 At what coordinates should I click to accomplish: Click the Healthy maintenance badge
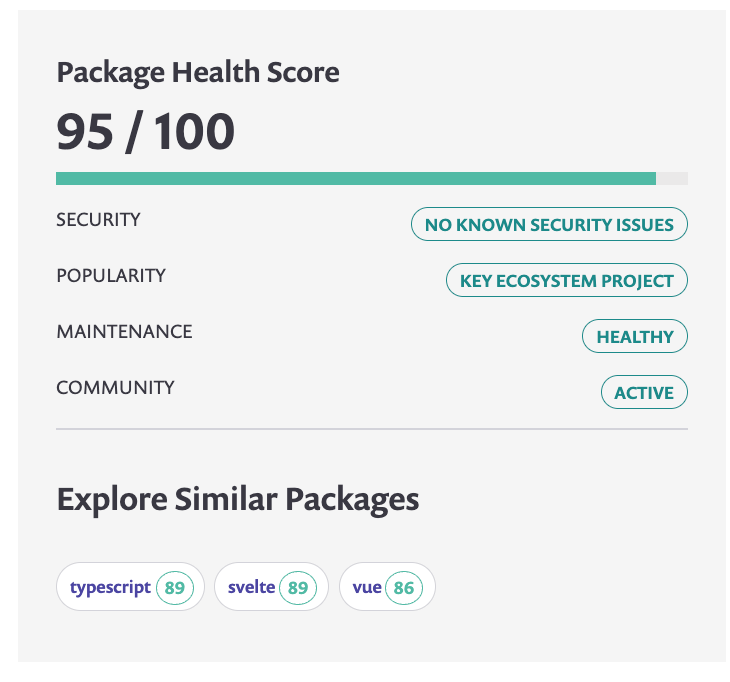[x=635, y=337]
